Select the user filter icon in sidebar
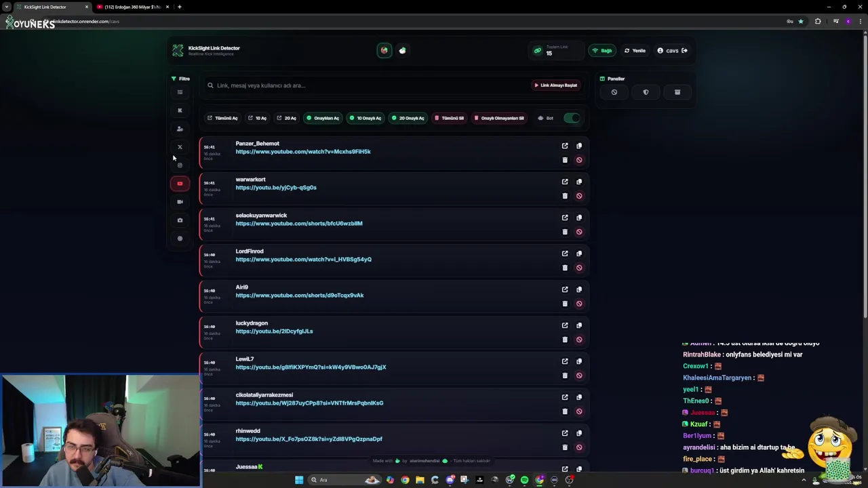 (x=180, y=129)
